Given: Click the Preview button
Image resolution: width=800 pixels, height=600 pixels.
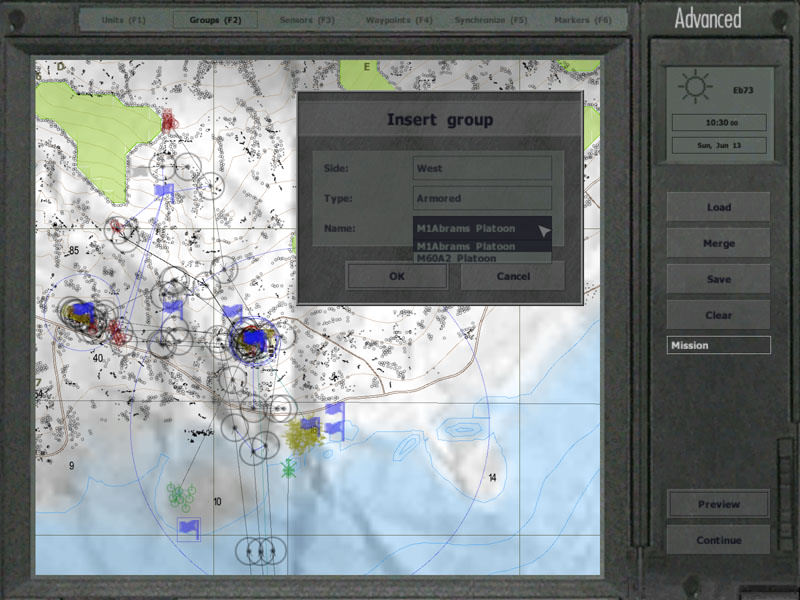Looking at the screenshot, I should click(718, 504).
